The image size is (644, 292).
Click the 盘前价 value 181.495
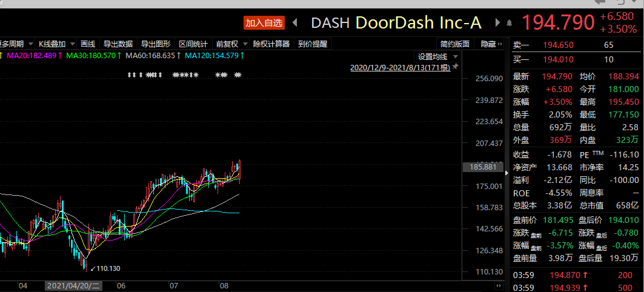point(558,220)
